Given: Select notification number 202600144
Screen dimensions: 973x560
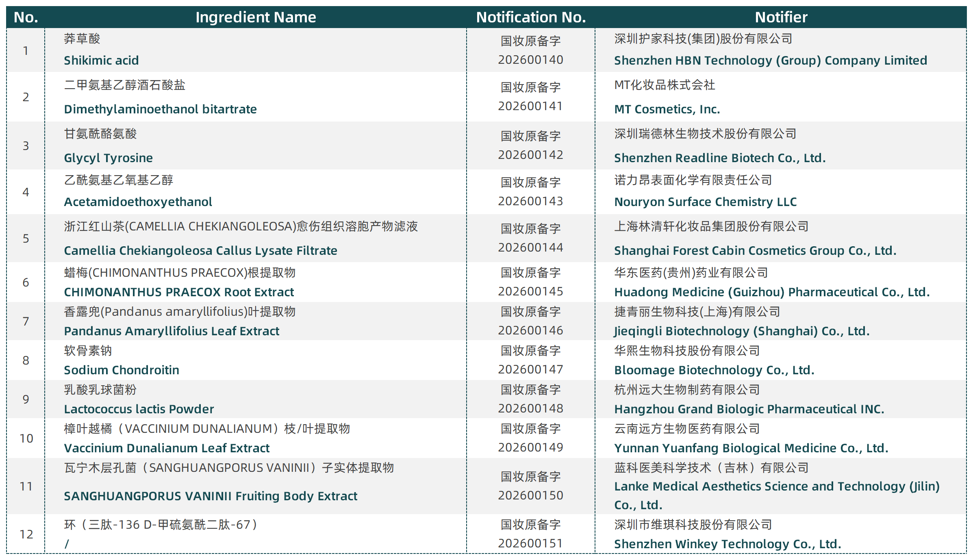Looking at the screenshot, I should pyautogui.click(x=530, y=247).
